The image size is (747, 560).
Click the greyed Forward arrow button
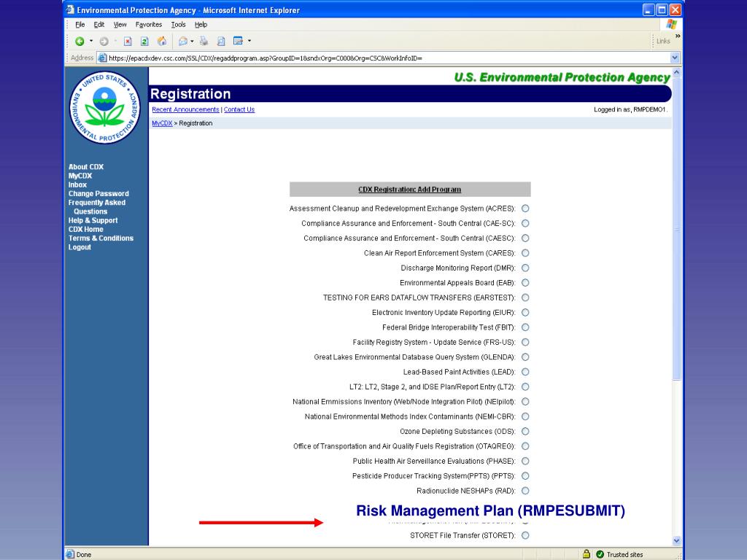click(x=104, y=42)
